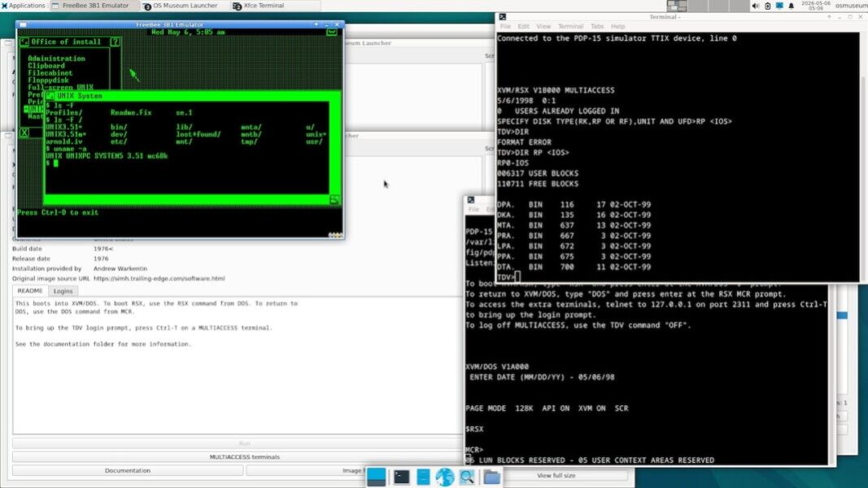The height and width of the screenshot is (488, 868).
Task: Open the simh.trailing-edge.com source URL link
Action: click(x=159, y=278)
